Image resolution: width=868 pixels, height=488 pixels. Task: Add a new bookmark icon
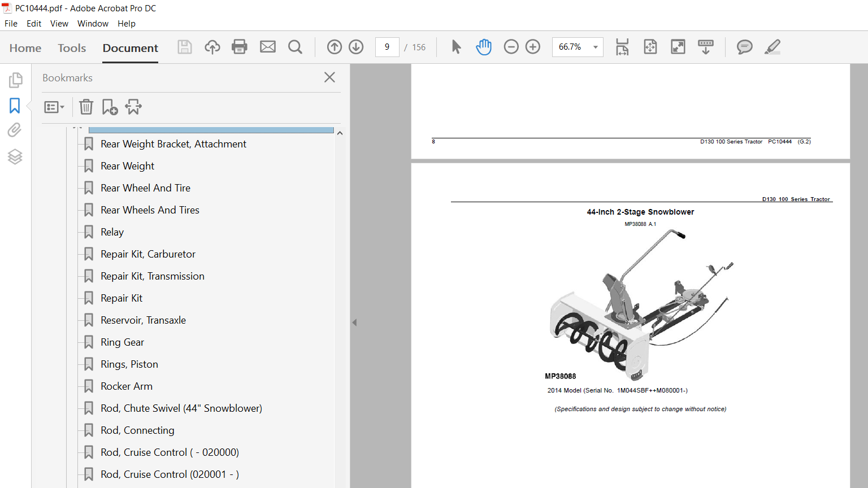[110, 107]
